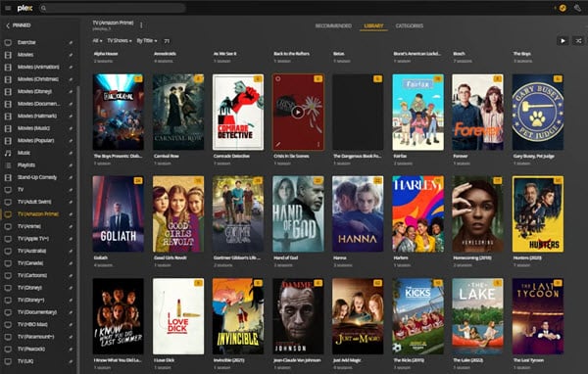
Task: Open more options on Crisis in Six Scenes
Action: [318, 144]
